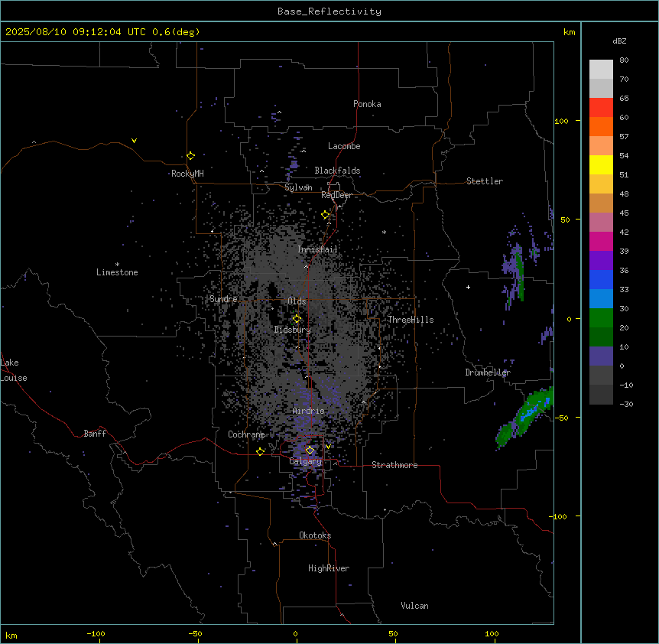This screenshot has width=659, height=644.
Task: Click the Sylvan label
Action: click(x=298, y=187)
